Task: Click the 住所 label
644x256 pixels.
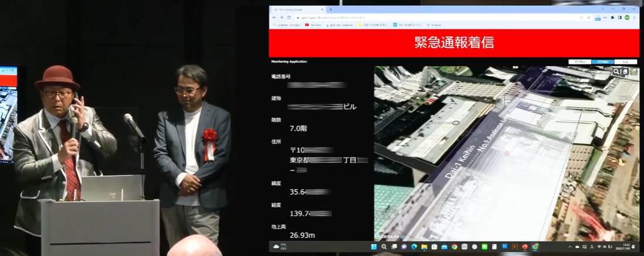Action: coord(275,142)
